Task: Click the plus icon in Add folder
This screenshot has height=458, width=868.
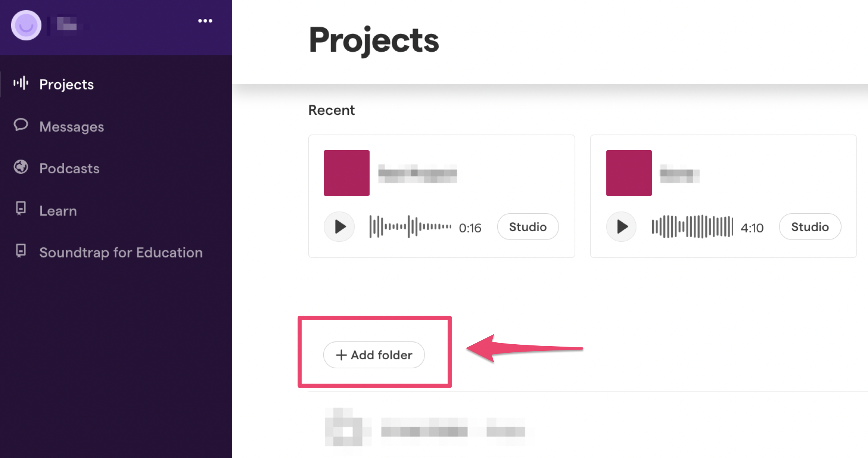Action: (341, 355)
